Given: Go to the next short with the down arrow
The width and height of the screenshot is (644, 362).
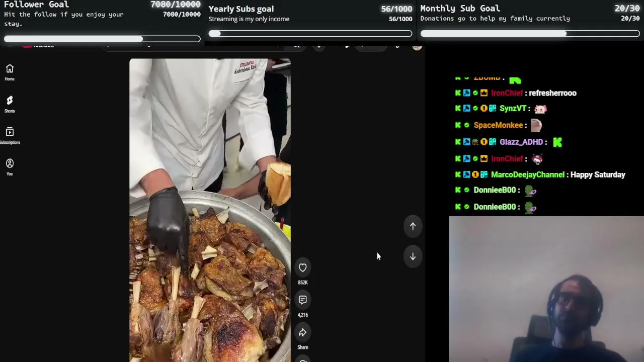Looking at the screenshot, I should (413, 256).
